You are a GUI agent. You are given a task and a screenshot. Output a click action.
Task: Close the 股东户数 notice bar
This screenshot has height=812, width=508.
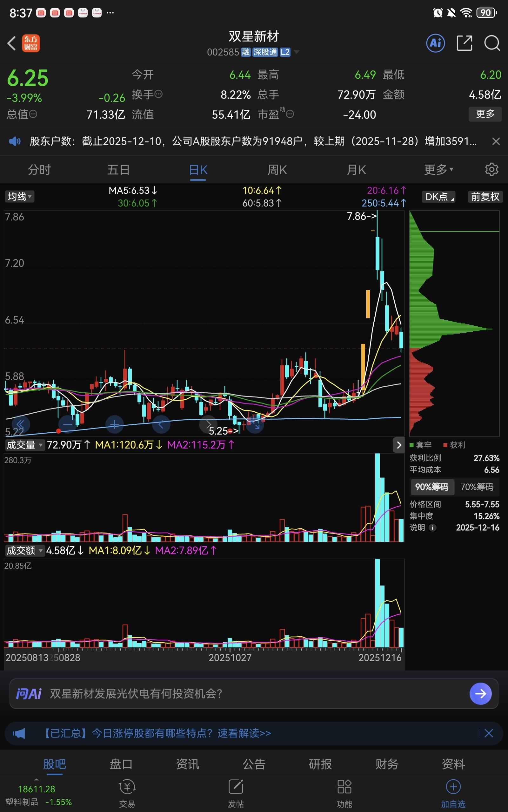(496, 141)
